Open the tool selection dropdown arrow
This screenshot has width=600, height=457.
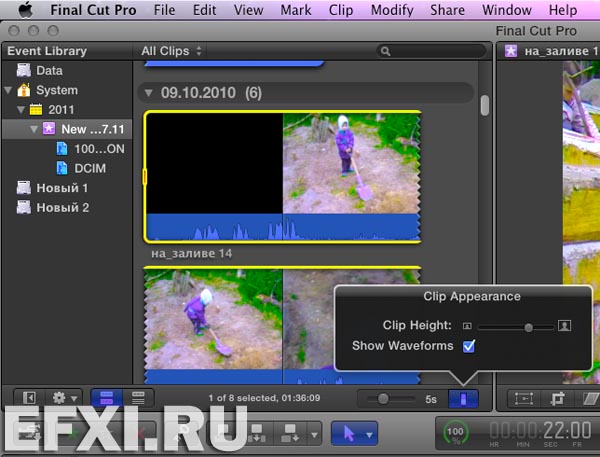[x=369, y=435]
